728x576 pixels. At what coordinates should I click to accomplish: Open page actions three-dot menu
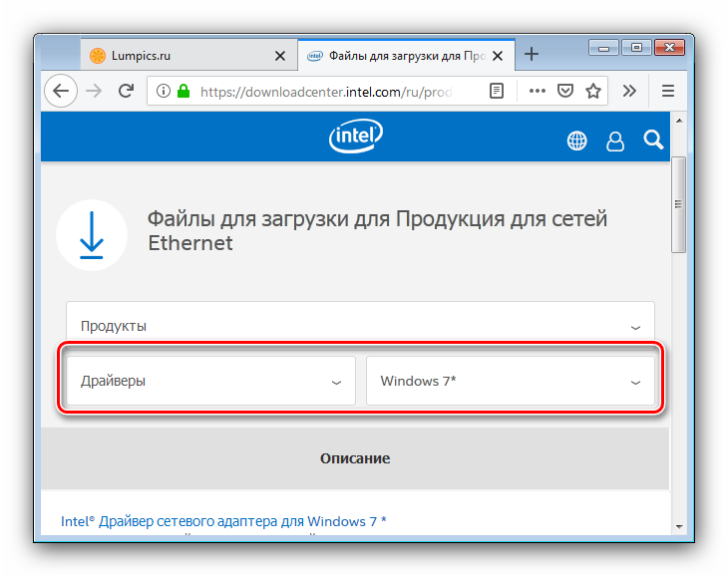538,91
